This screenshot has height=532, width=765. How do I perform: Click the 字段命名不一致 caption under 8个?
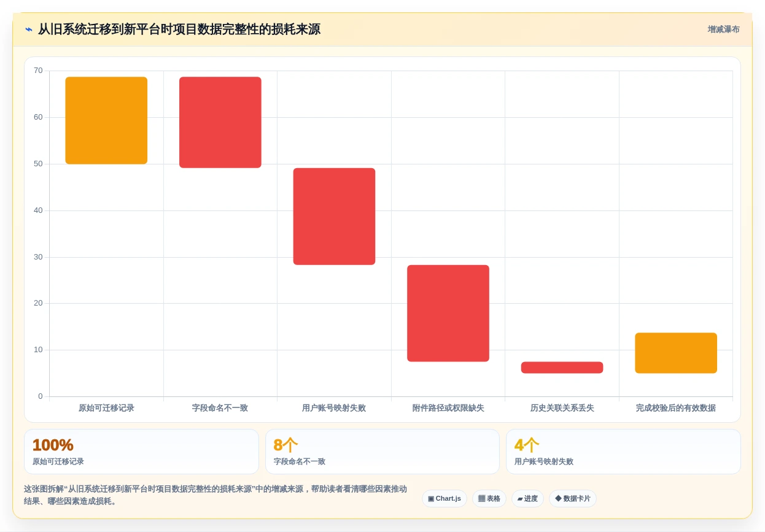pyautogui.click(x=300, y=461)
